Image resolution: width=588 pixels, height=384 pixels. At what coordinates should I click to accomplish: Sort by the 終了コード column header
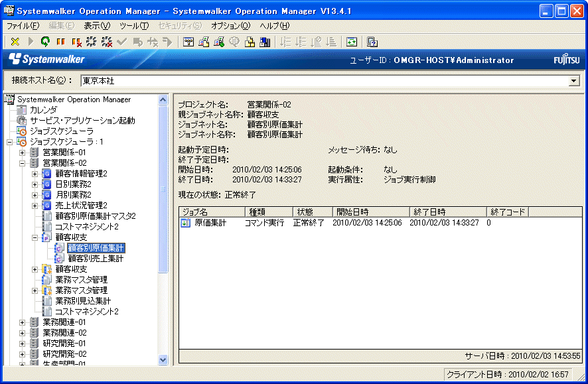[508, 212]
